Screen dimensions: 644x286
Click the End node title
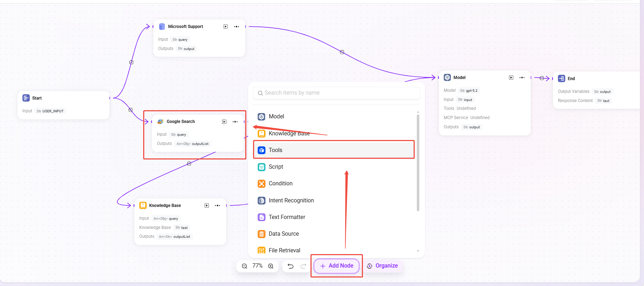click(x=571, y=79)
